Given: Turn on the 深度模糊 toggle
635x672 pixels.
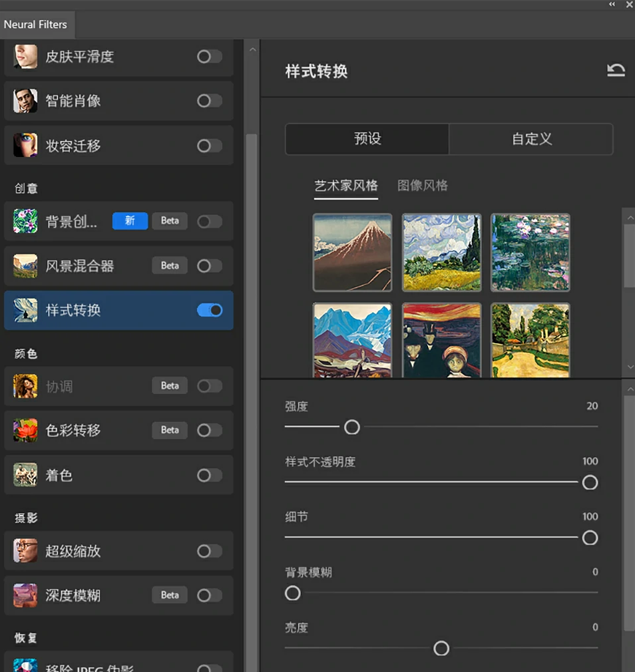Looking at the screenshot, I should [209, 595].
